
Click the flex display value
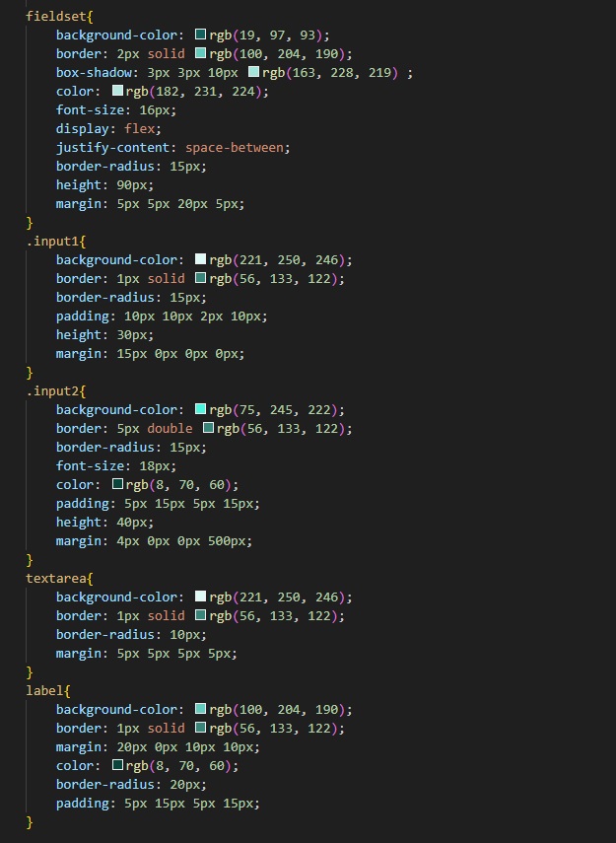point(138,128)
